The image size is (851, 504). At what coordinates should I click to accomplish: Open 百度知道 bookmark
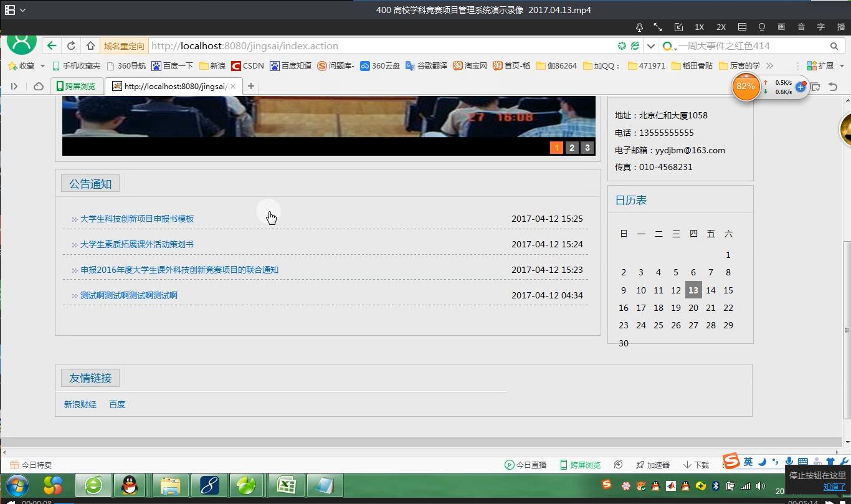point(290,65)
